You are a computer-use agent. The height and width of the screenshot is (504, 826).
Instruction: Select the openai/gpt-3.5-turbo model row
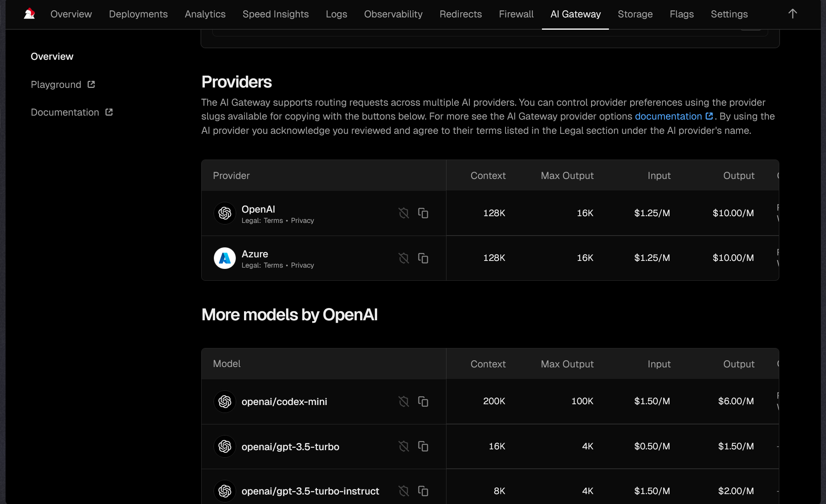[290, 447]
